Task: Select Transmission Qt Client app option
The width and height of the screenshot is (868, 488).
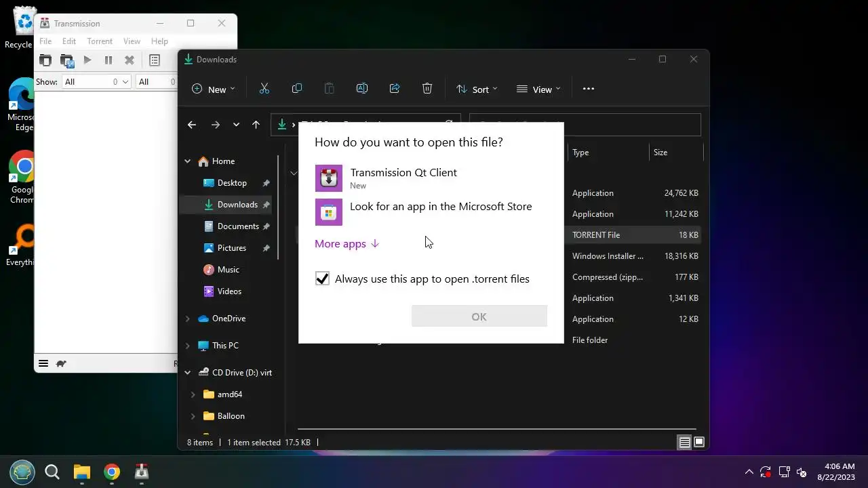Action: 431,178
